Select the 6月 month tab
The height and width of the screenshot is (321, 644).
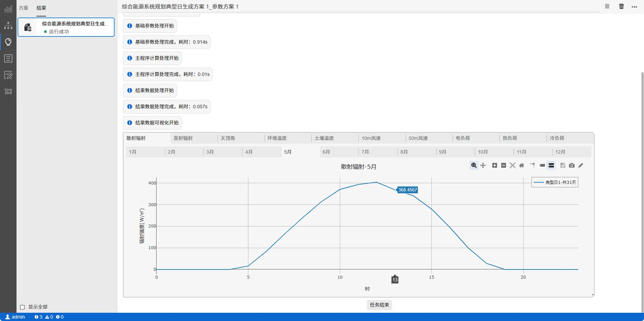339,152
